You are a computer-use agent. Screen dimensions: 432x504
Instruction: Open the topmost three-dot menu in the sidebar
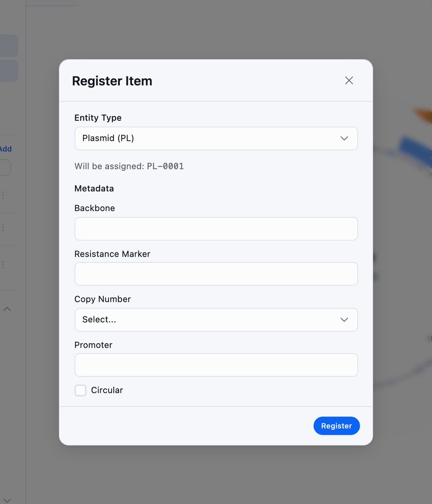coord(3,195)
